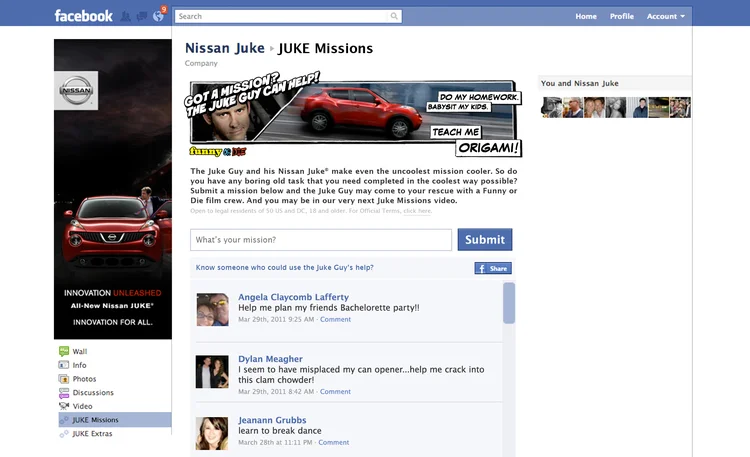Open notifications globe with 9 badge
Screen dimensions: 750x457
[x=159, y=15]
